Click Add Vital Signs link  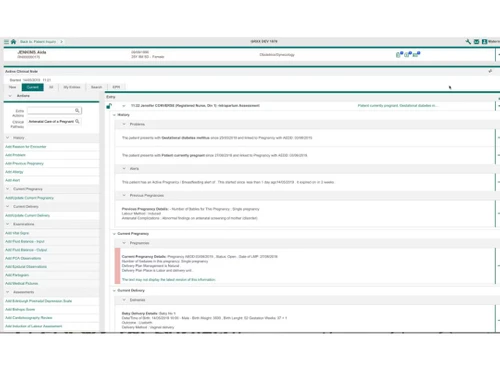click(x=17, y=233)
